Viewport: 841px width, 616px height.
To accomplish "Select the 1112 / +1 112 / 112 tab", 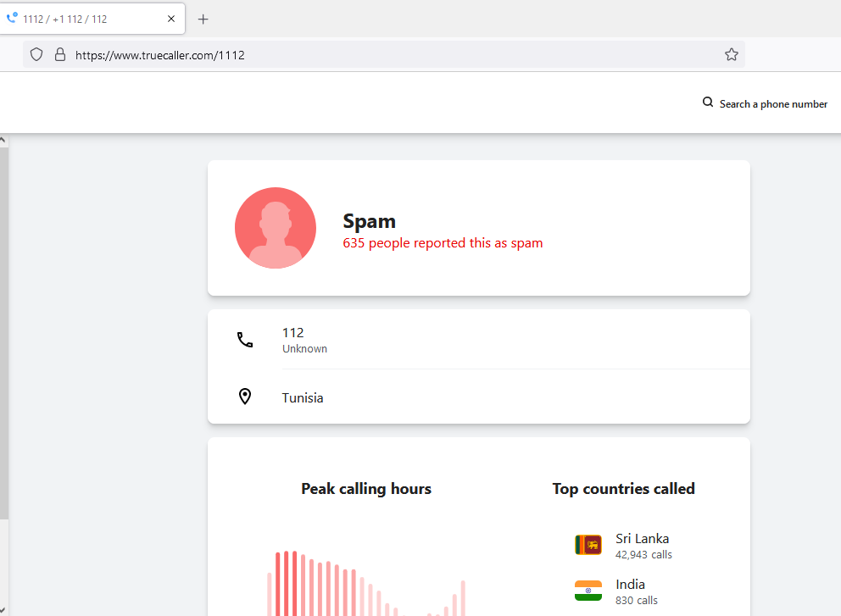I will 92,19.
